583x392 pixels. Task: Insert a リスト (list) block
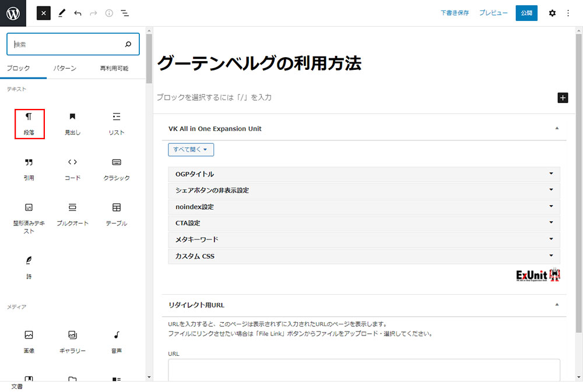[x=116, y=123]
